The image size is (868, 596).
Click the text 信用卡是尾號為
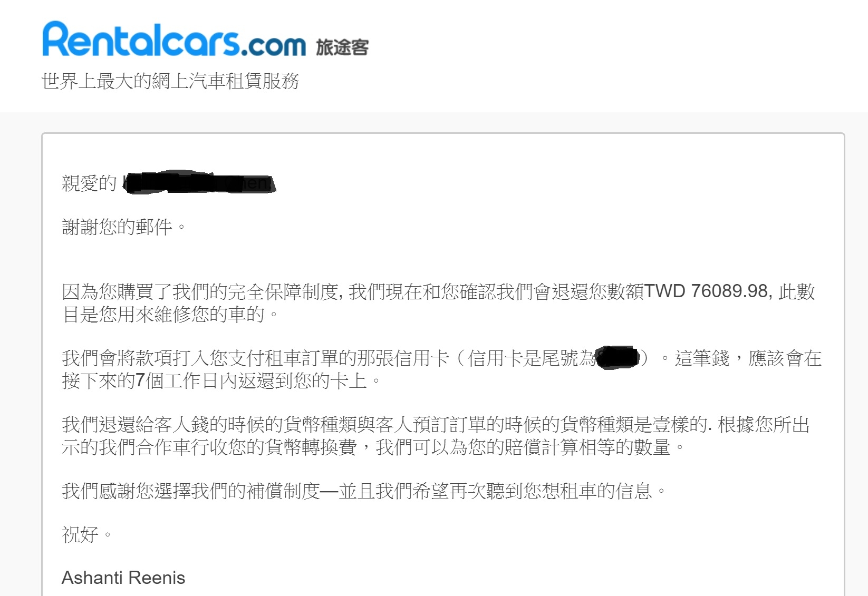(x=532, y=358)
